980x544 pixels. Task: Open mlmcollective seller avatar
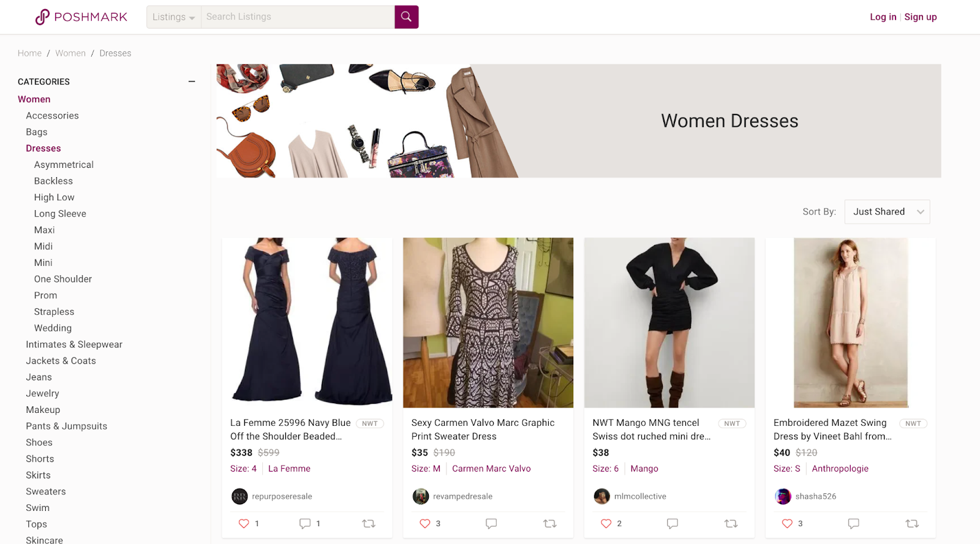pos(602,496)
